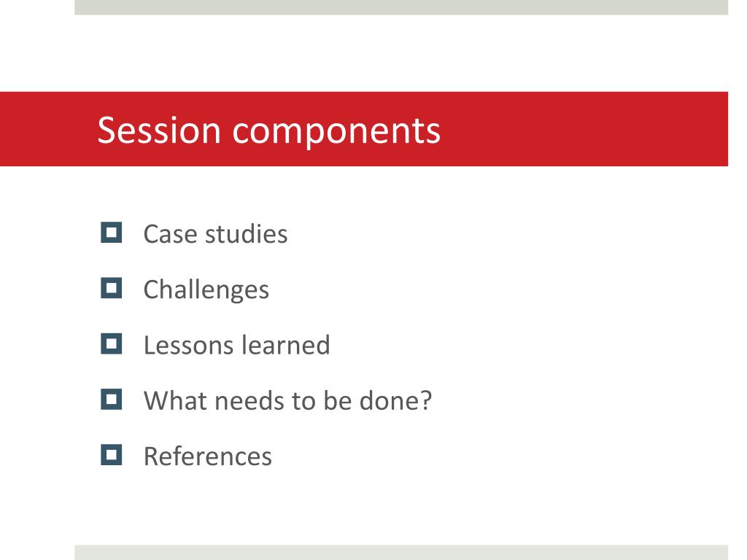
Task: Click the word 'Session' in the title
Action: pyautogui.click(x=159, y=130)
